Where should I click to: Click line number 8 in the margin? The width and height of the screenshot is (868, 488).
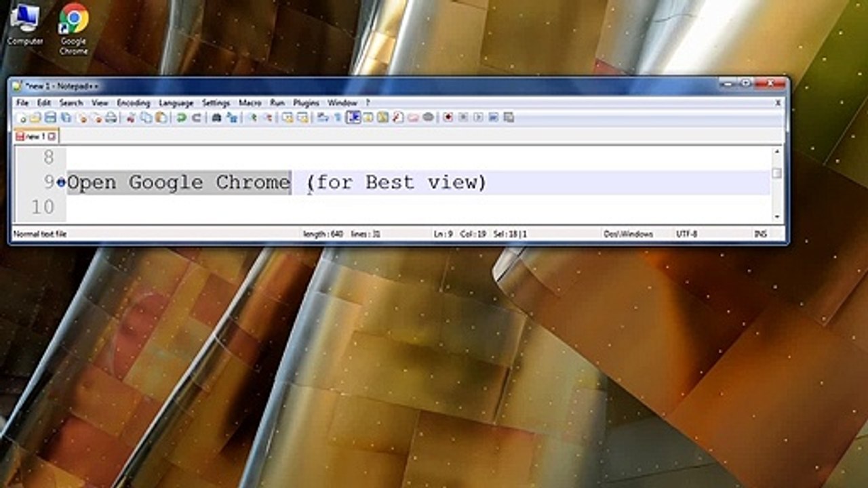(x=48, y=158)
